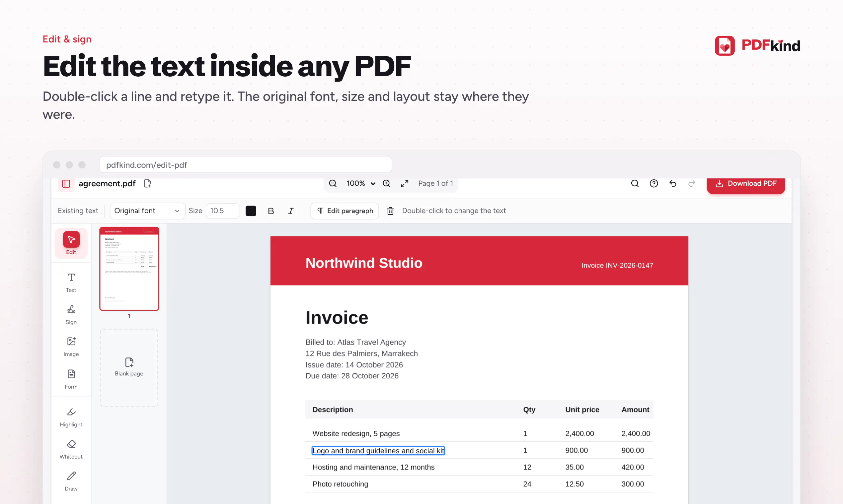843x504 pixels.
Task: Add a Blank page
Action: (129, 367)
